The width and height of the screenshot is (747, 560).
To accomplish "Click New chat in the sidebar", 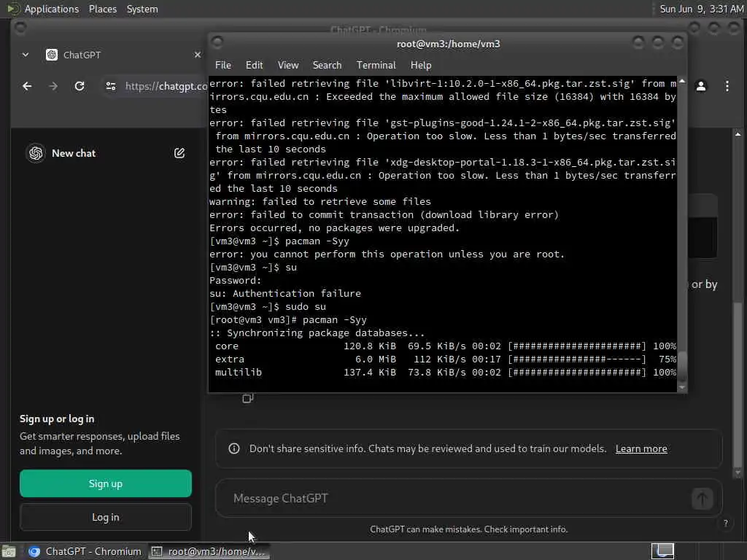I will tap(74, 153).
